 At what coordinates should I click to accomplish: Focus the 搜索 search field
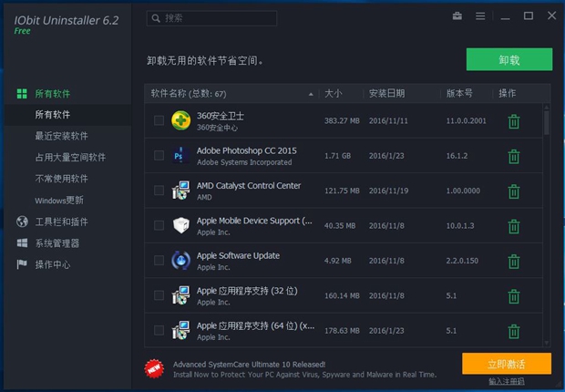pos(211,18)
